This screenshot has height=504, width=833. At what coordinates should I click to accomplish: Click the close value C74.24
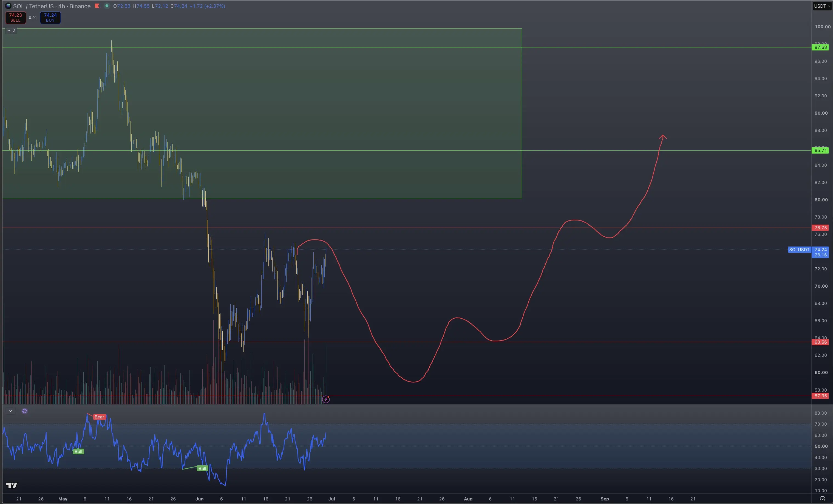click(179, 6)
